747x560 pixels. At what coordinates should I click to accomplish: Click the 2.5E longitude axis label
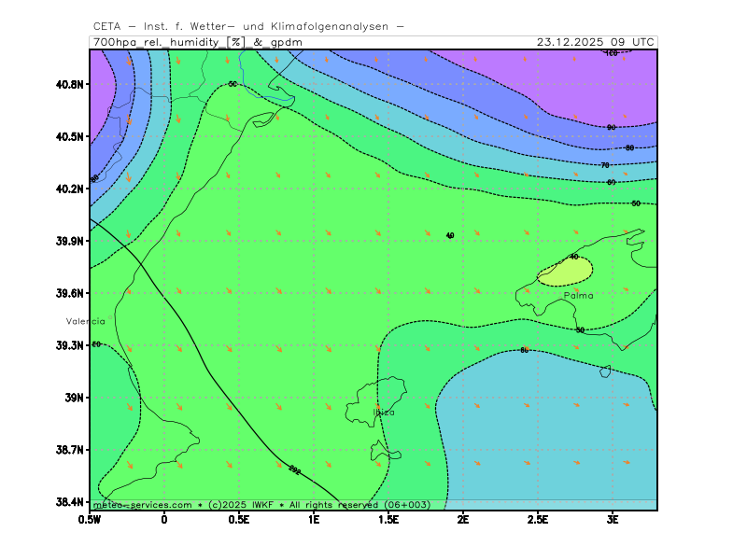pos(538,519)
